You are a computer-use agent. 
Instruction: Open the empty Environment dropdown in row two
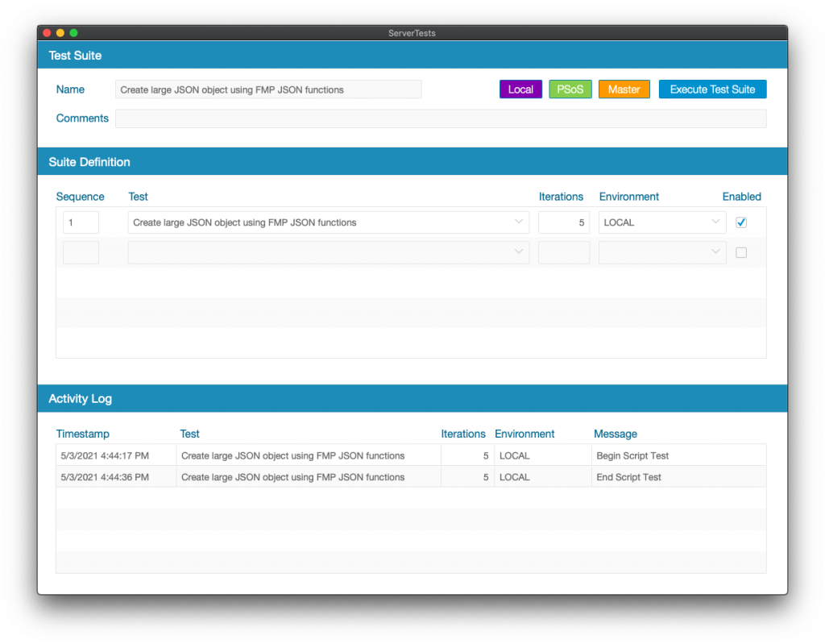tap(714, 251)
